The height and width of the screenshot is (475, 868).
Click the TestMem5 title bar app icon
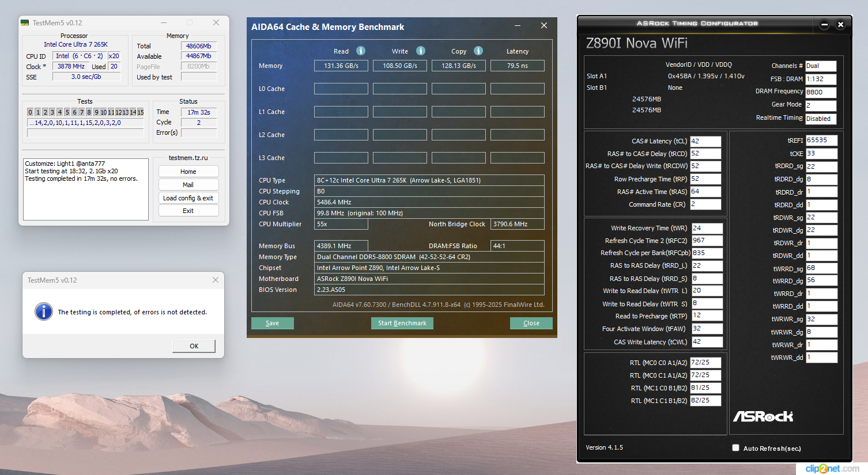(25, 22)
